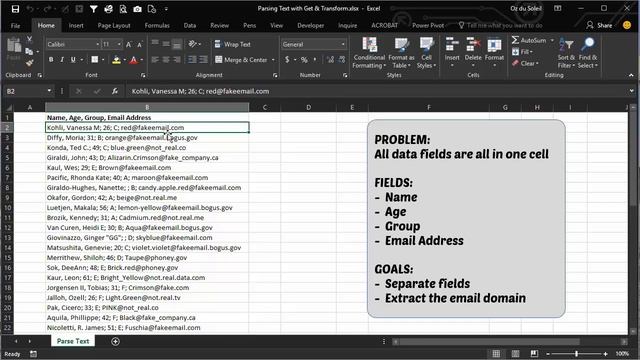The width and height of the screenshot is (640, 360).
Task: Open the Format cells menu
Action: pos(494,53)
